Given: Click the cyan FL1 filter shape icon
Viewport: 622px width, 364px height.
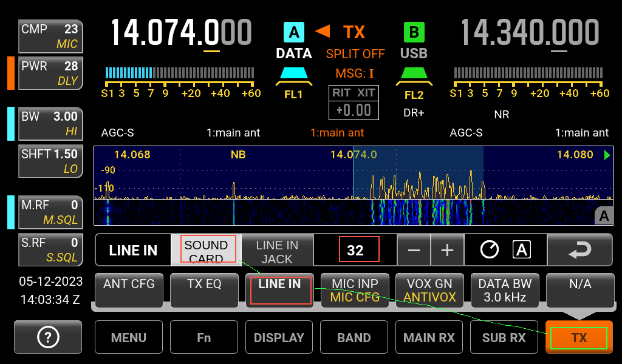Looking at the screenshot, I should 294,76.
